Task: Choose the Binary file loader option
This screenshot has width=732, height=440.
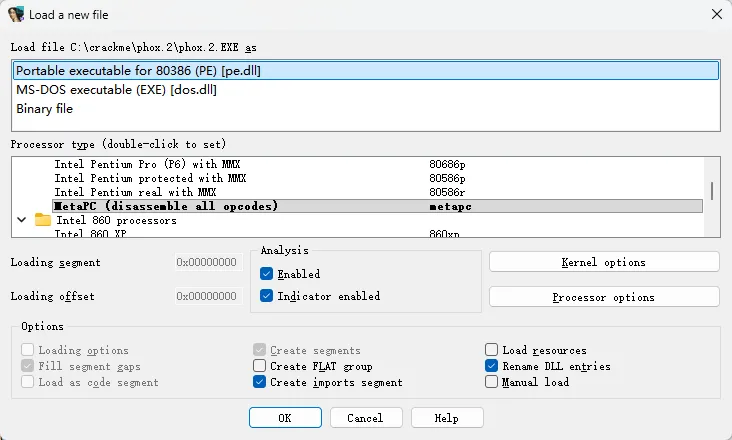Action: point(366,109)
